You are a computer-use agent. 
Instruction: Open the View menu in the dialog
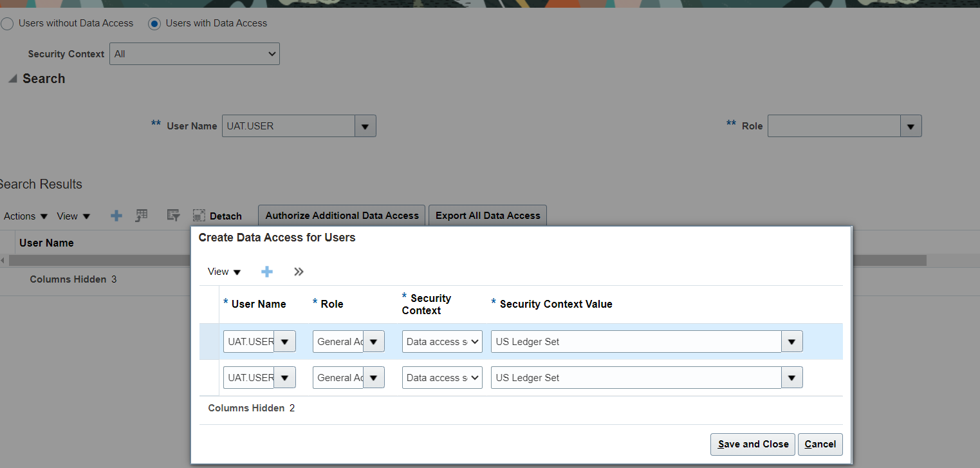tap(224, 272)
